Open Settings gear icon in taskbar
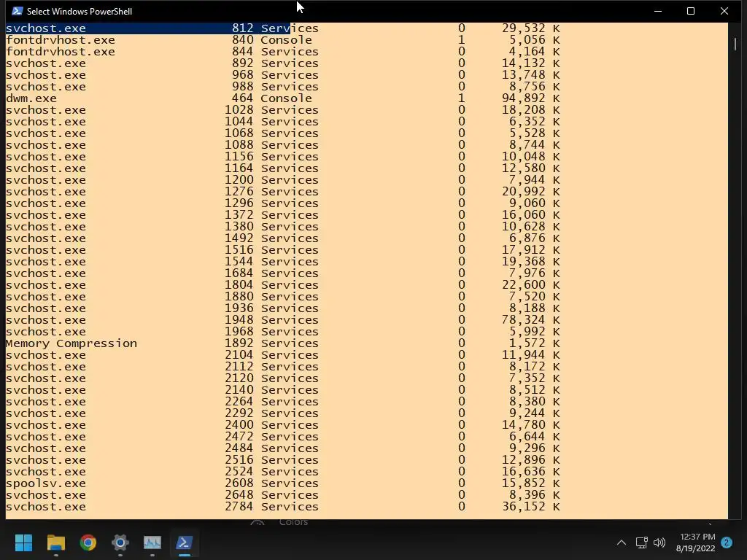This screenshot has height=560, width=747. coord(120,542)
